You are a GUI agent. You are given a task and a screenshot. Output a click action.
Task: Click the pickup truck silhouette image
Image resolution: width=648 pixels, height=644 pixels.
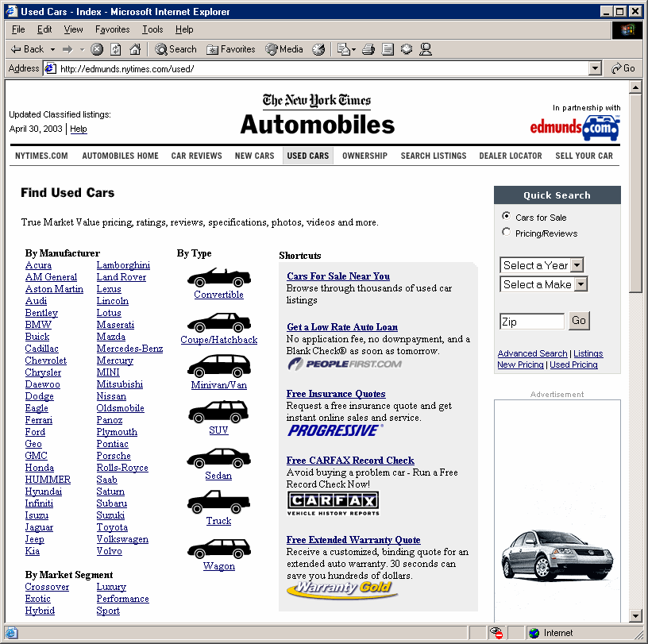click(218, 501)
